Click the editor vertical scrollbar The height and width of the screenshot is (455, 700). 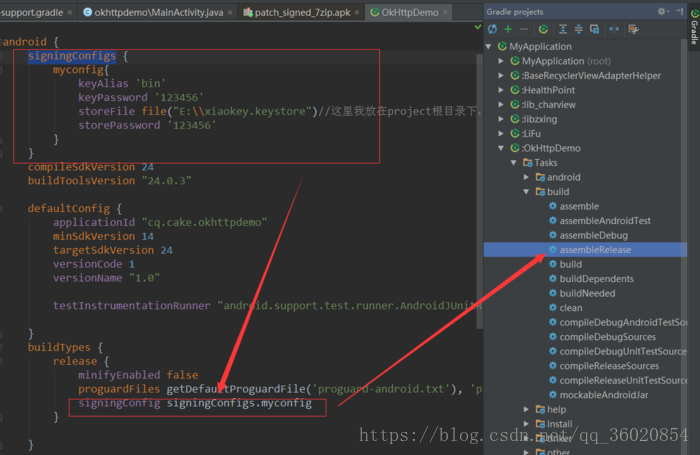479,191
